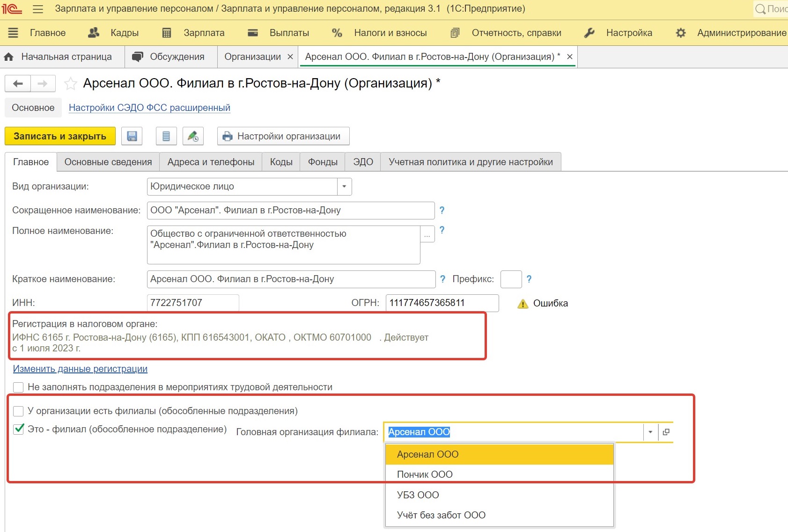Close the Организации tab
Viewport: 788px width, 532px height.
290,57
